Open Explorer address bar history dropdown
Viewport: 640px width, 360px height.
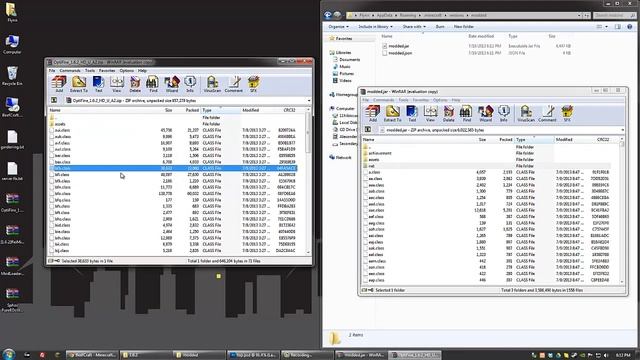pos(579,16)
